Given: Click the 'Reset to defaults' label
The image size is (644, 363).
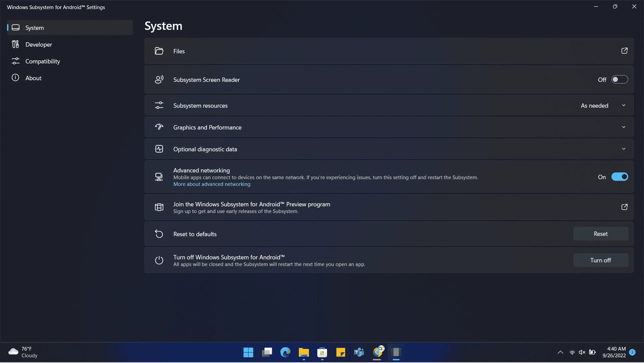Looking at the screenshot, I should click(195, 234).
